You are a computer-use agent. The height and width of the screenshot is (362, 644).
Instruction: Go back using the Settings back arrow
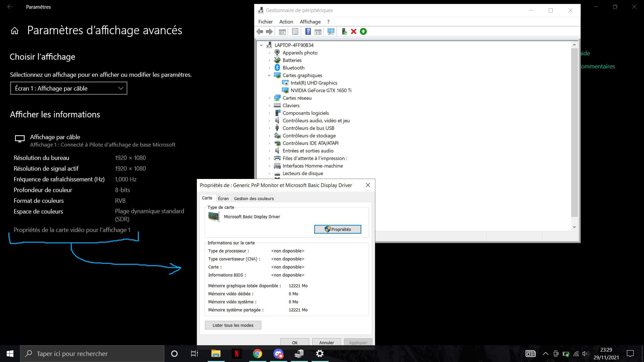[10, 7]
